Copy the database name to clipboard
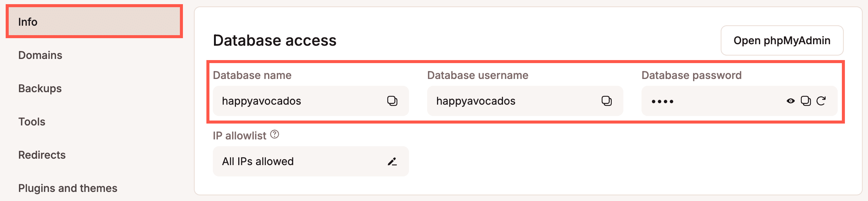Viewport: 868px width, 201px height. (x=392, y=101)
